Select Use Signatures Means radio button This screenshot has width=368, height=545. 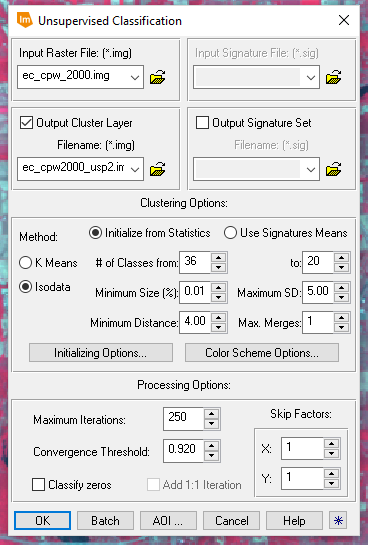coord(230,233)
